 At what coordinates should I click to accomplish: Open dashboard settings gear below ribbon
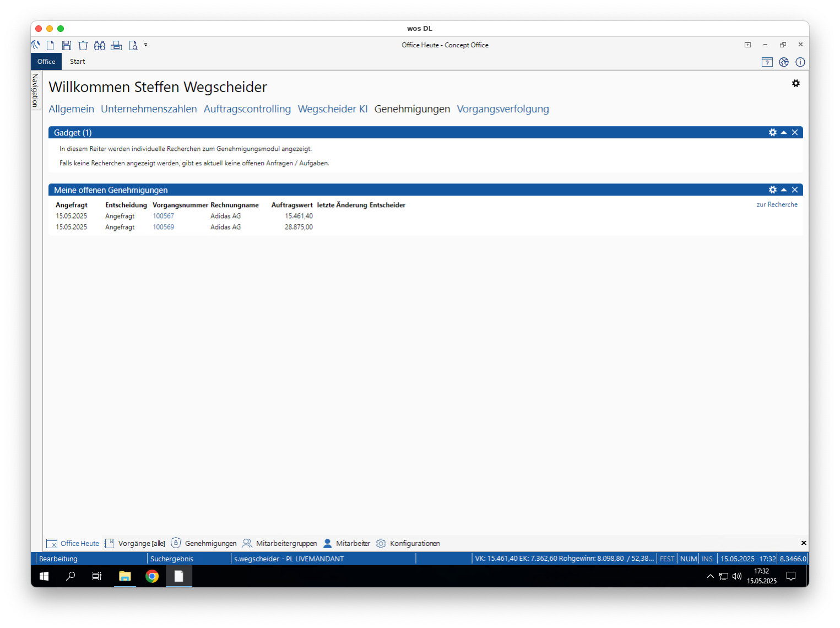796,83
